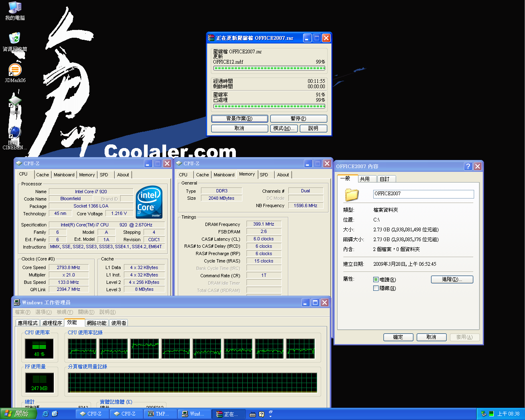Click Pause (暫停) button in WinRAR
This screenshot has width=525, height=420.
point(299,119)
